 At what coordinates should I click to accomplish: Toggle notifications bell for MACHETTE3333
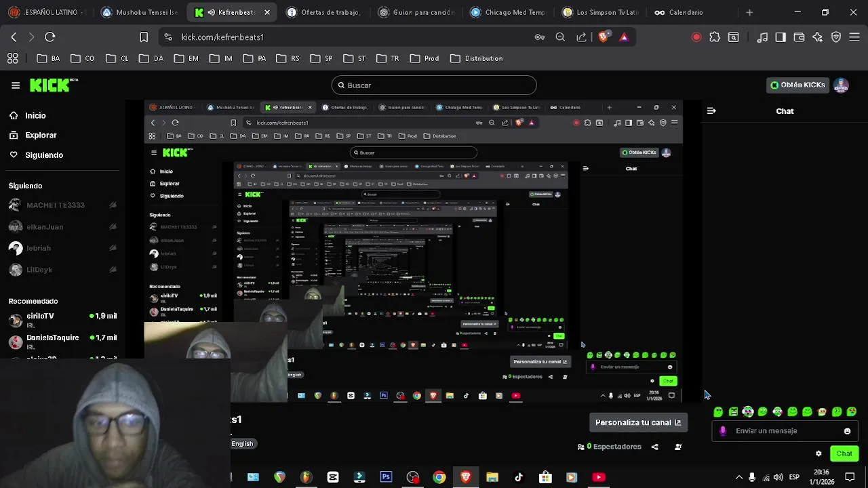coord(113,205)
